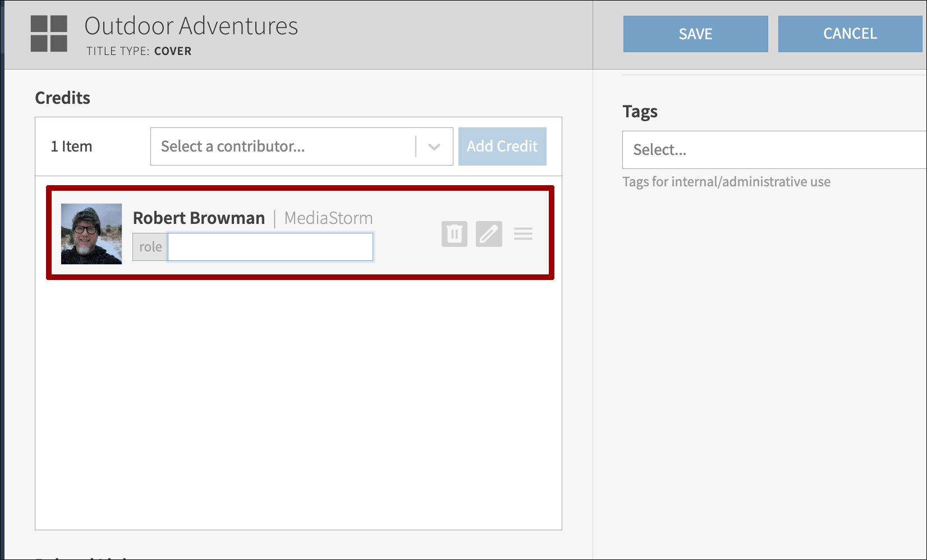Select the Robert Browman name text

click(199, 218)
